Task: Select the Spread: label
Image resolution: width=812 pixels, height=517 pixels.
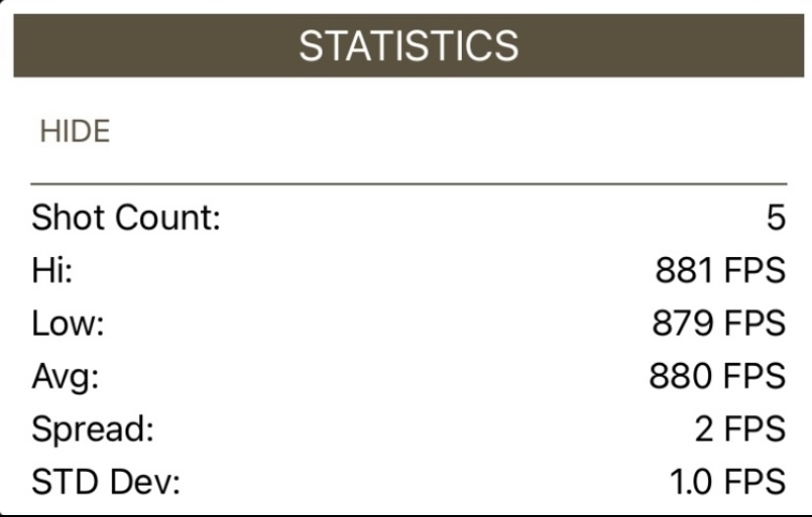Action: tap(93, 430)
